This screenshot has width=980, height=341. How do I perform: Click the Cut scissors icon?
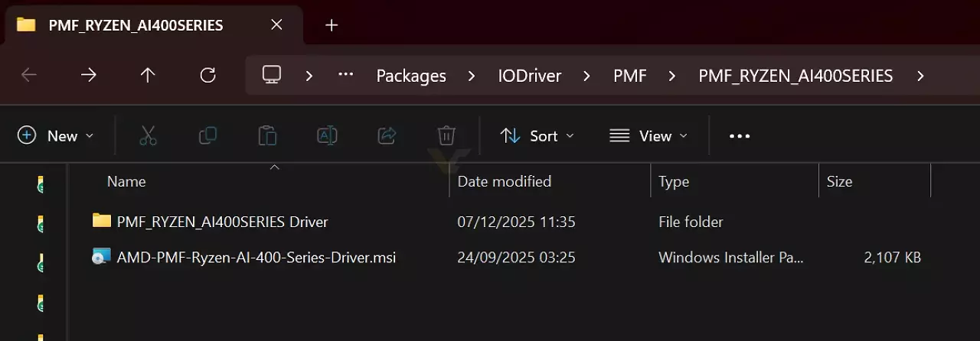[x=148, y=136]
